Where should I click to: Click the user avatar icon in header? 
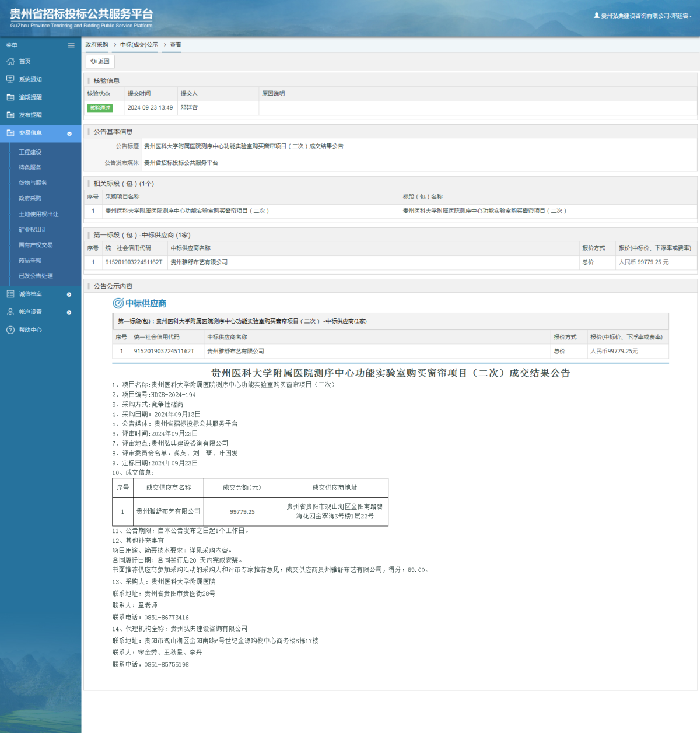tap(597, 16)
